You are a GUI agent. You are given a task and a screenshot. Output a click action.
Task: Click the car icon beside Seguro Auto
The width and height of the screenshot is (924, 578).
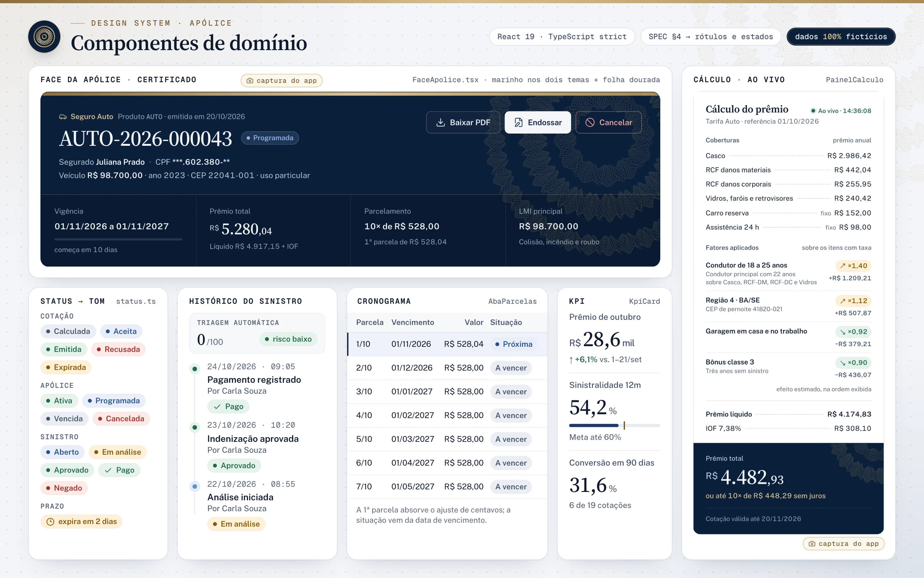(63, 117)
